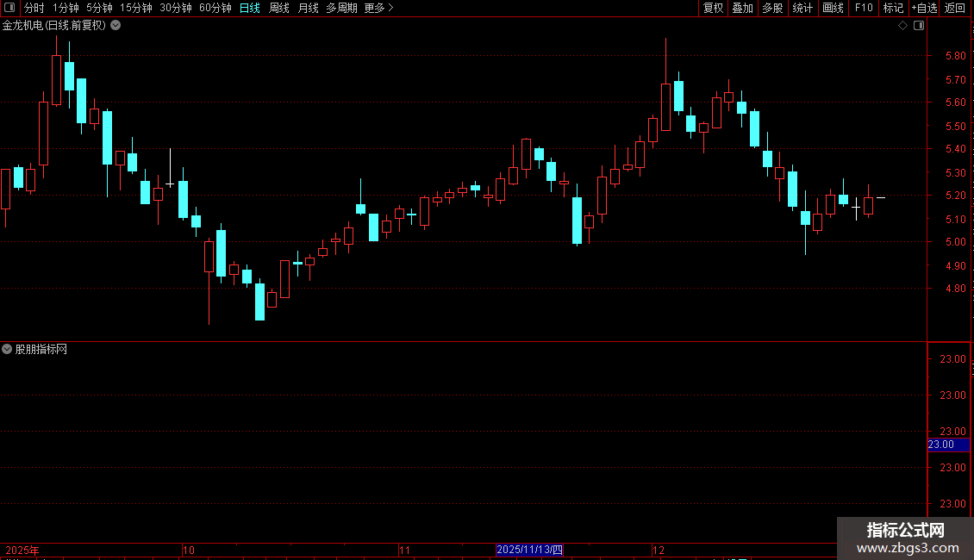Open the 股朋指标网 indicator dropdown
974x560 pixels.
tap(7, 349)
